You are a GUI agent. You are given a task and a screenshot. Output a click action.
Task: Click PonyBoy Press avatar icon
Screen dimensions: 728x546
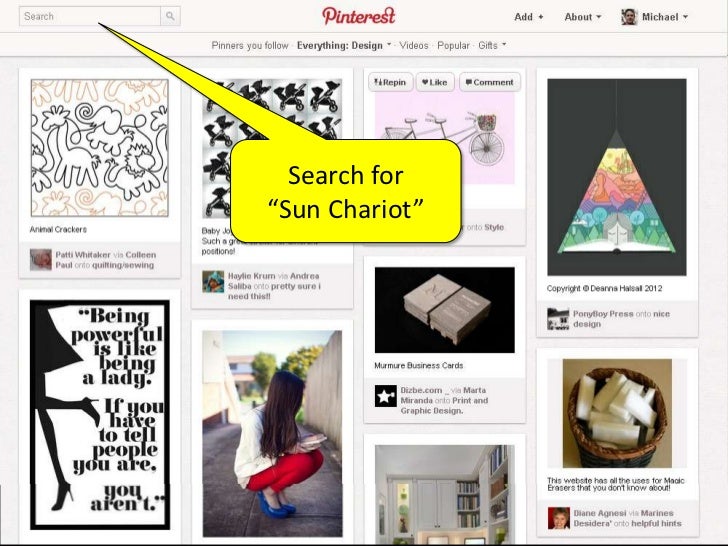point(558,319)
